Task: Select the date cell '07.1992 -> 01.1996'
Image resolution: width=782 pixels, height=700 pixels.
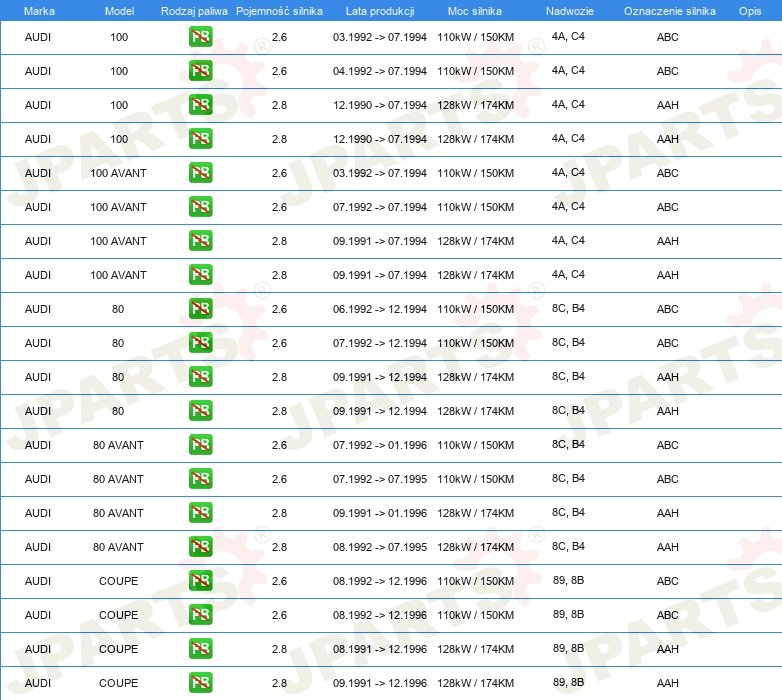Action: point(380,445)
